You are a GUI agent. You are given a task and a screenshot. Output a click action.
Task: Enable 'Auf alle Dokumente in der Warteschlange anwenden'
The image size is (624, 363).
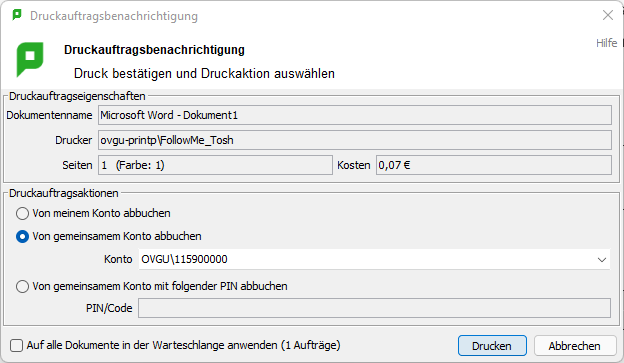[x=16, y=345]
